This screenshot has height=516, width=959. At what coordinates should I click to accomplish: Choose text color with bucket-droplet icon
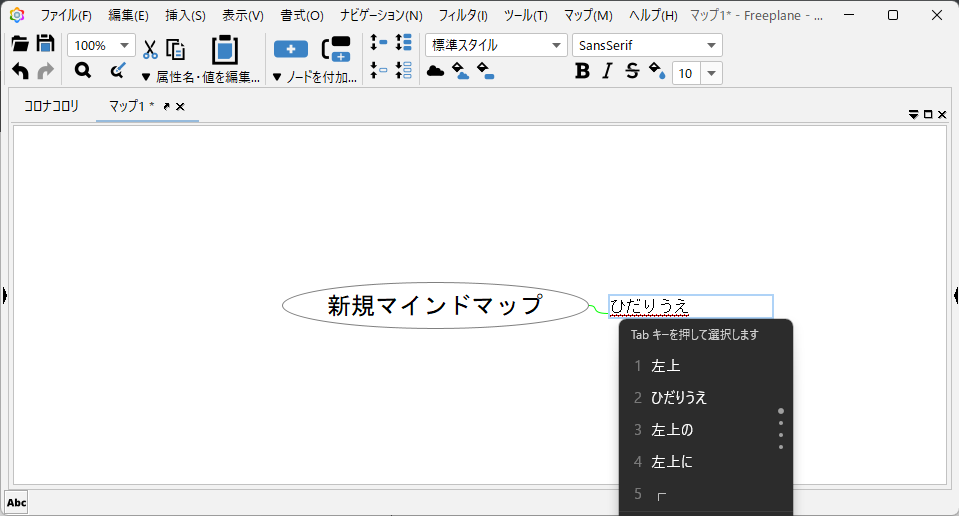pyautogui.click(x=657, y=71)
